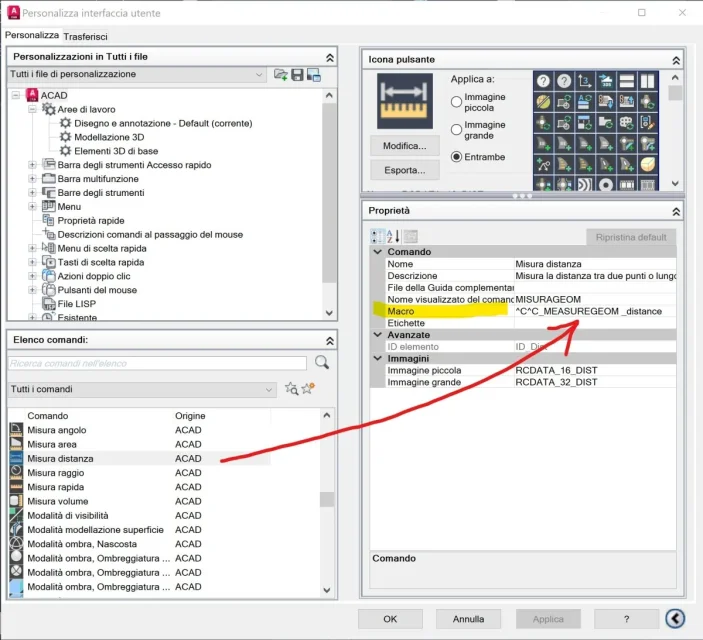Click the ? help button
The height and width of the screenshot is (640, 703).
coord(626,619)
